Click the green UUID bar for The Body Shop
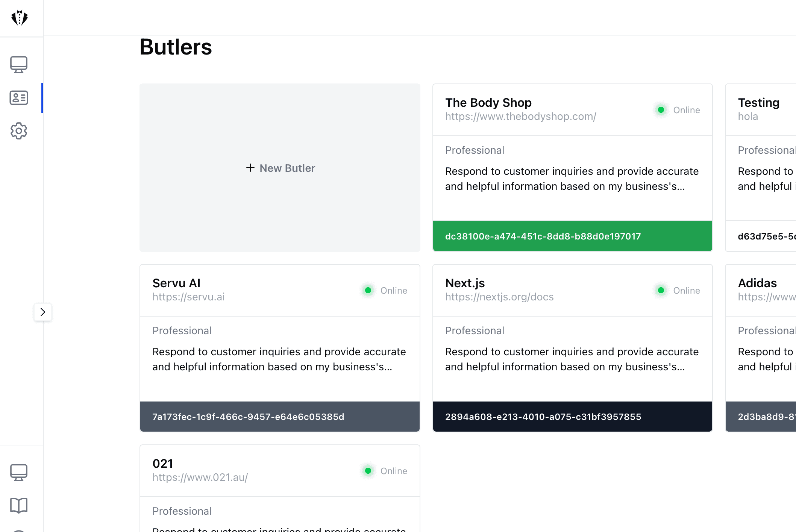This screenshot has height=532, width=796. pyautogui.click(x=572, y=236)
